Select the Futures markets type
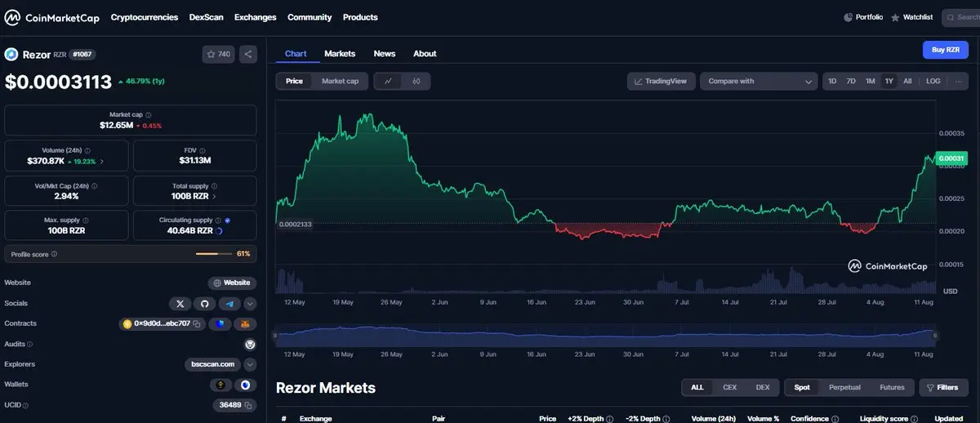This screenshot has width=980, height=423. pyautogui.click(x=892, y=387)
